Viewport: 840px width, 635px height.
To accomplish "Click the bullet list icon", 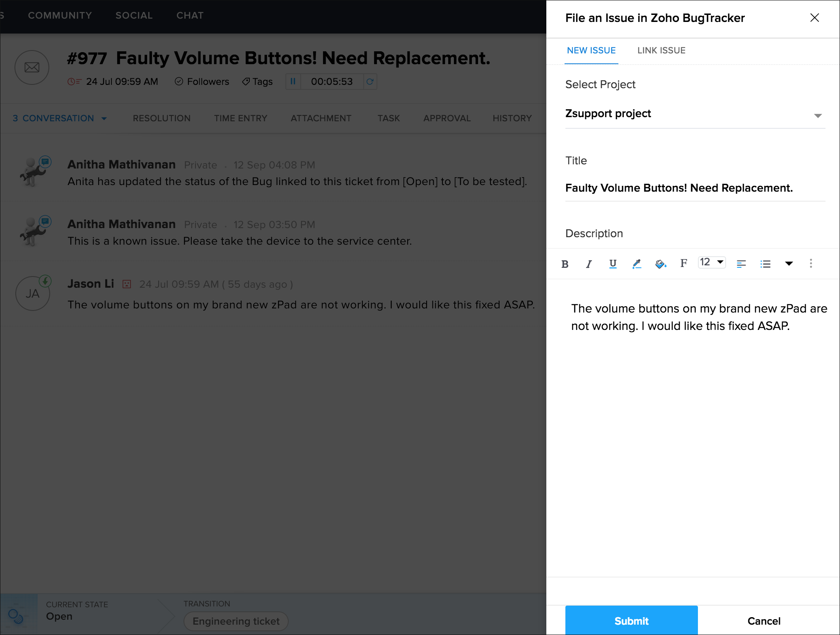I will pyautogui.click(x=765, y=264).
